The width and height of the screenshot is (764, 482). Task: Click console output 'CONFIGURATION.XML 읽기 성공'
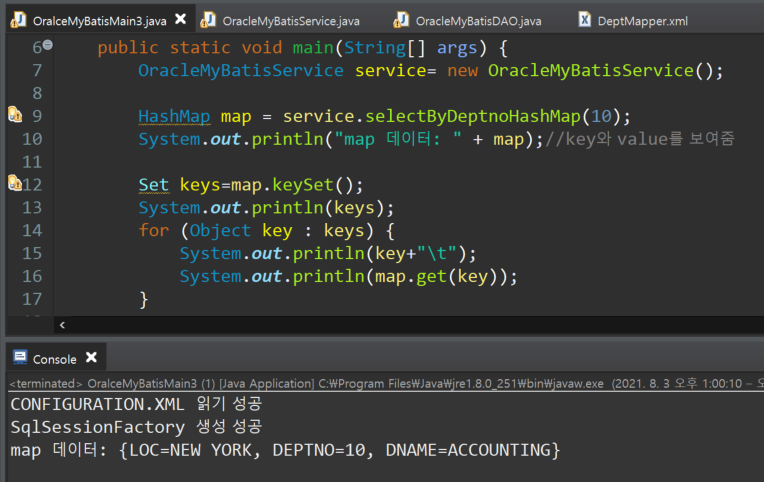[136, 404]
